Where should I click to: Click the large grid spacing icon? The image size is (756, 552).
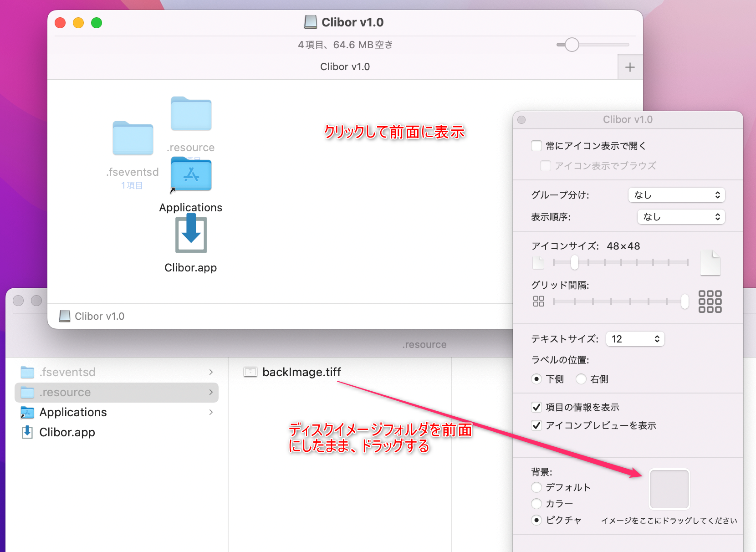point(710,302)
